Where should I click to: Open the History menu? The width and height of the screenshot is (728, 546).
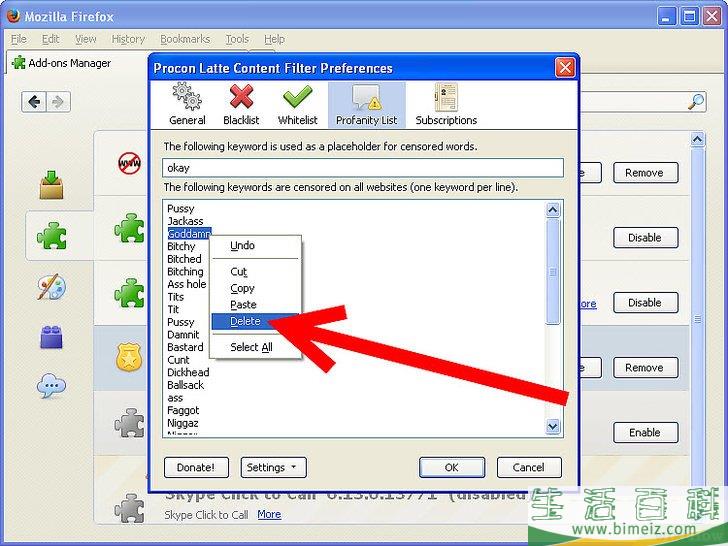tap(128, 39)
